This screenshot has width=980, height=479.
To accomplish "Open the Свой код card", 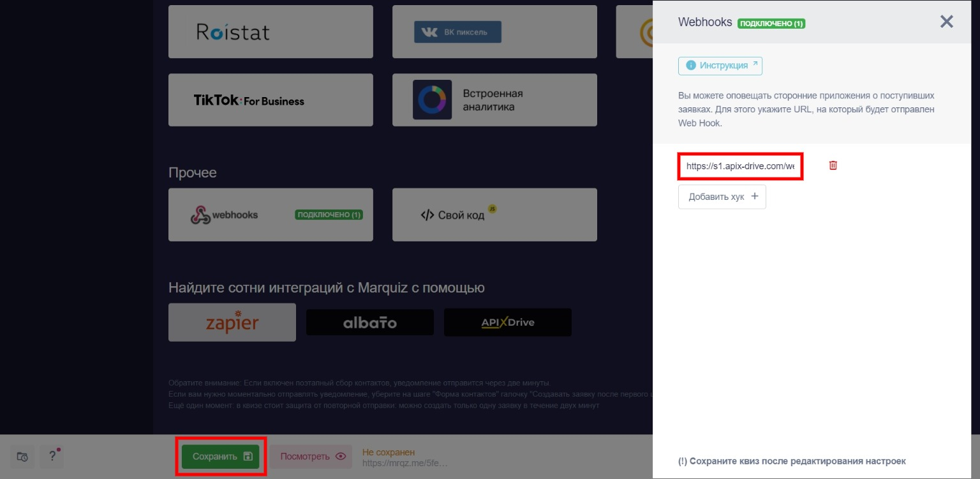I will click(x=494, y=215).
